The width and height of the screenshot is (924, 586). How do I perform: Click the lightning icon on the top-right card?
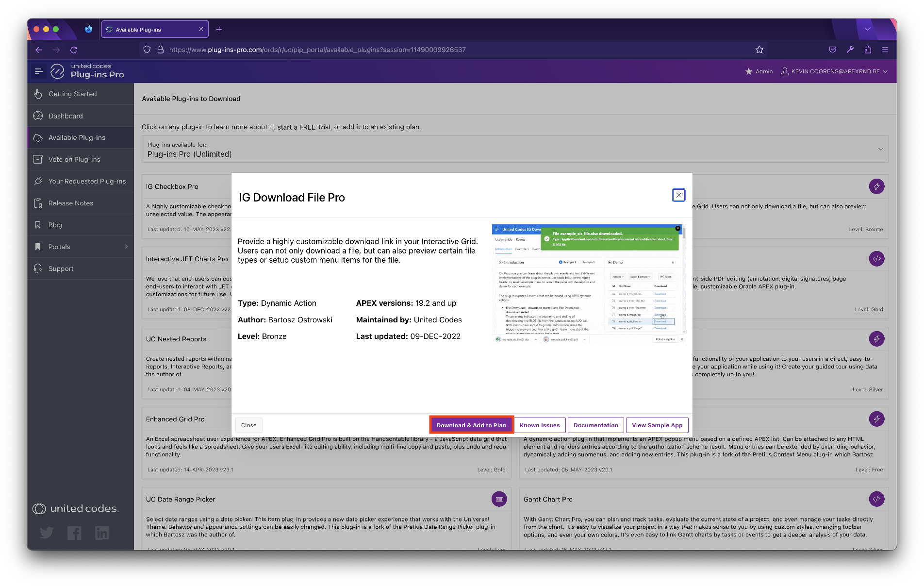point(876,186)
